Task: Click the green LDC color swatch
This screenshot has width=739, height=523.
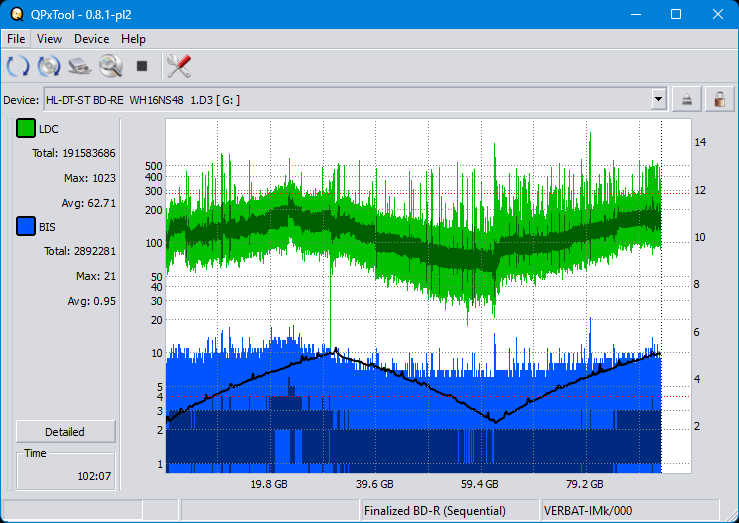Action: tap(26, 129)
